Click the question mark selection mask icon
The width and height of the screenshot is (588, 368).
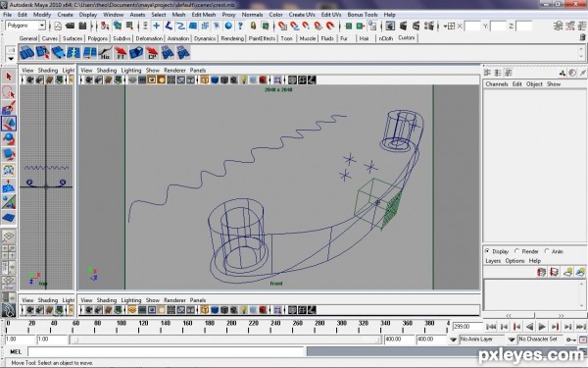point(240,26)
